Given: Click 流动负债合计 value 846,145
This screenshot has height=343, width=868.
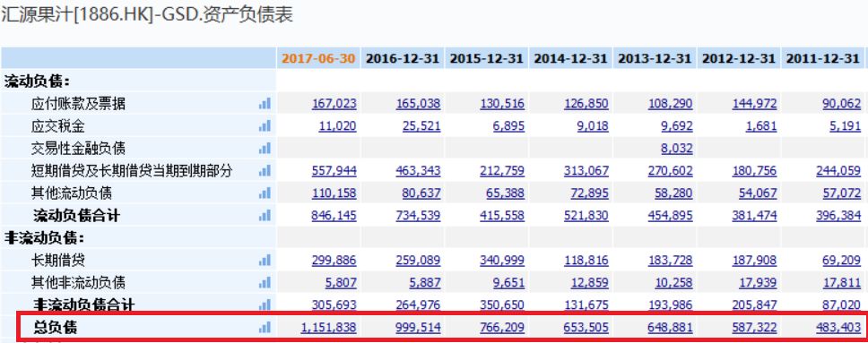Looking at the screenshot, I should click(334, 216).
